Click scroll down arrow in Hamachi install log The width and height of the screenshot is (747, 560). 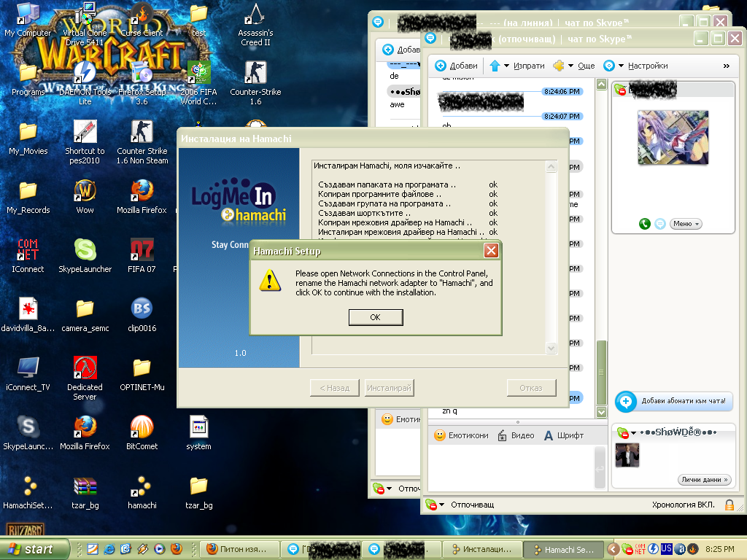[551, 348]
